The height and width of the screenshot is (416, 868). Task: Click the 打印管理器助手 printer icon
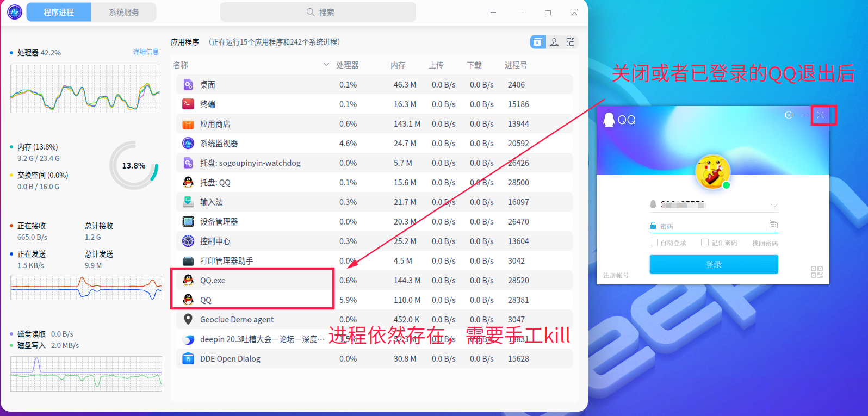188,261
